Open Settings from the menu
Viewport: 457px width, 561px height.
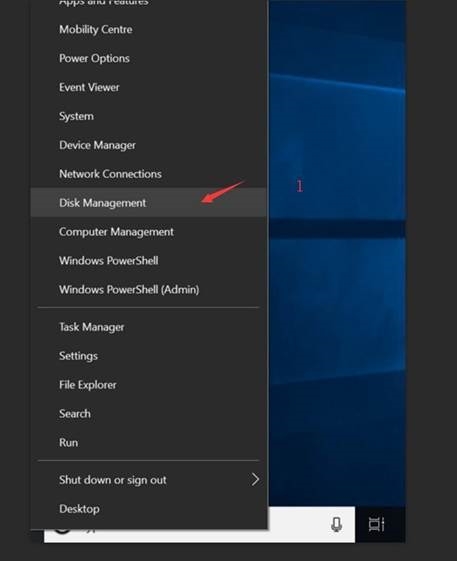coord(149,356)
